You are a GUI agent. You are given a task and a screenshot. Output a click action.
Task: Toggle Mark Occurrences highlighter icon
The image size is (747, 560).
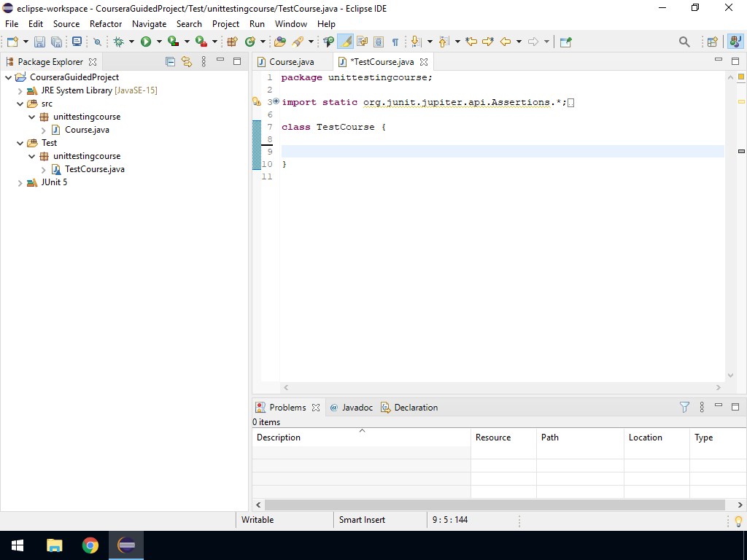click(346, 42)
